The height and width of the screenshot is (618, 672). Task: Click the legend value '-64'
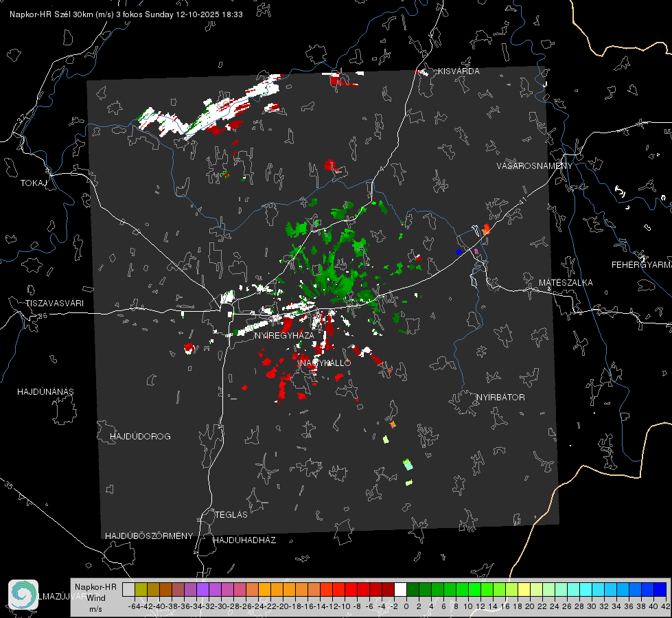[x=134, y=606]
